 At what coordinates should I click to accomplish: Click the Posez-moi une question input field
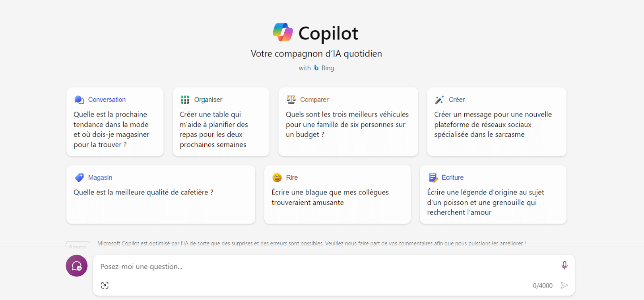tap(326, 267)
